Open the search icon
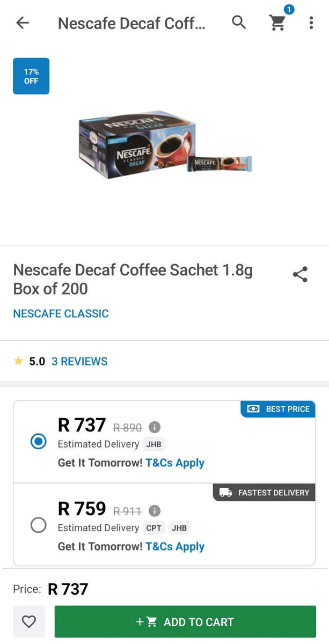329x644 pixels. (239, 23)
